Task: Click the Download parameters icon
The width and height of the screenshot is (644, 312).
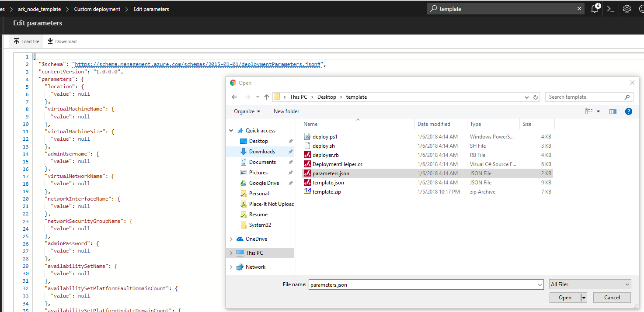Action: tap(50, 42)
